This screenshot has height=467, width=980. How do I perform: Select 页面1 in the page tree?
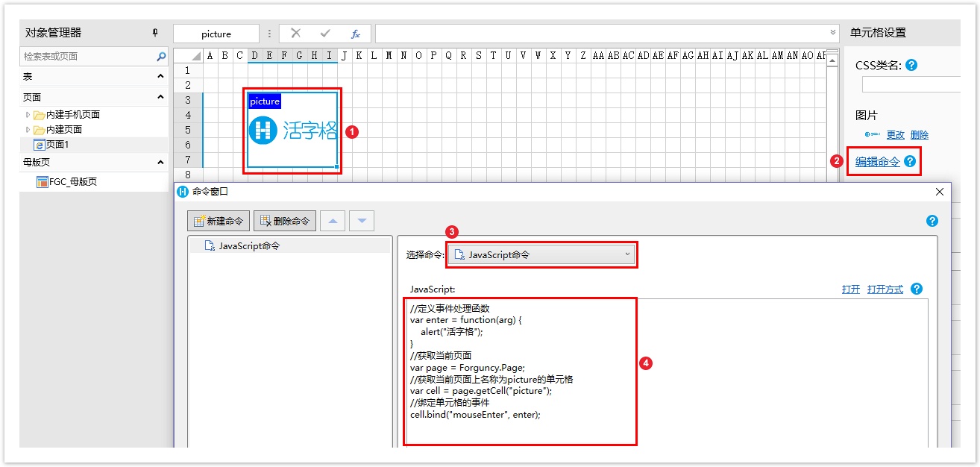(57, 145)
